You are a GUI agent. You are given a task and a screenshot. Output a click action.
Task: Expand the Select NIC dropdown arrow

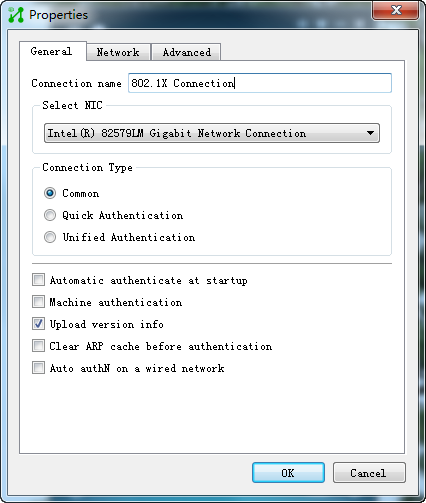(370, 133)
